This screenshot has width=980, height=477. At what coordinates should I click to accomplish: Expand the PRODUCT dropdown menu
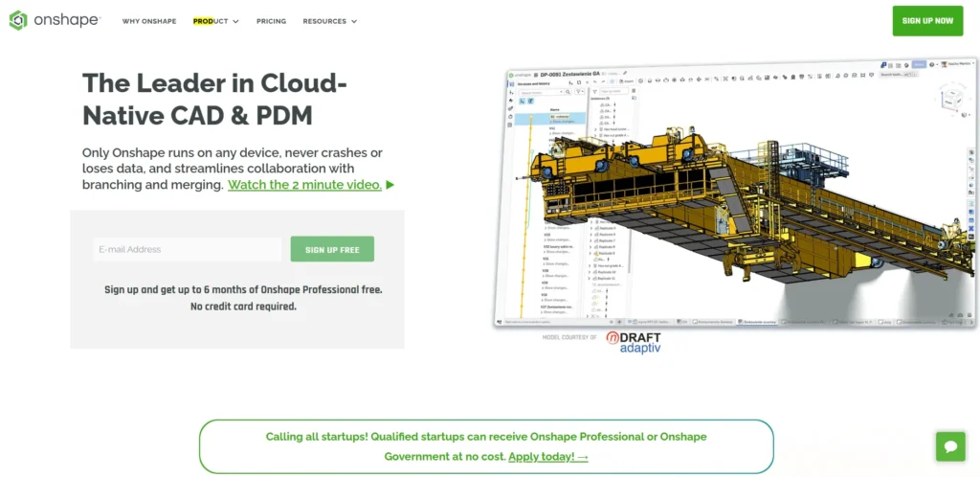tap(215, 21)
